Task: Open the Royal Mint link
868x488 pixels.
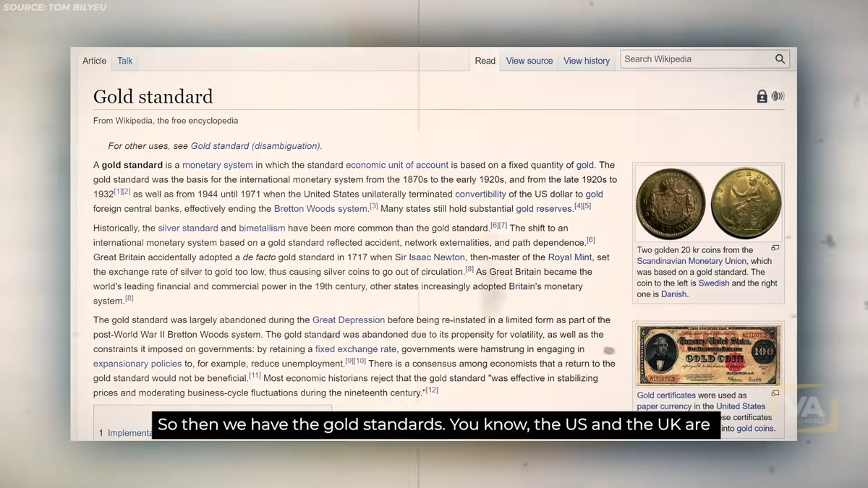Action: point(570,257)
